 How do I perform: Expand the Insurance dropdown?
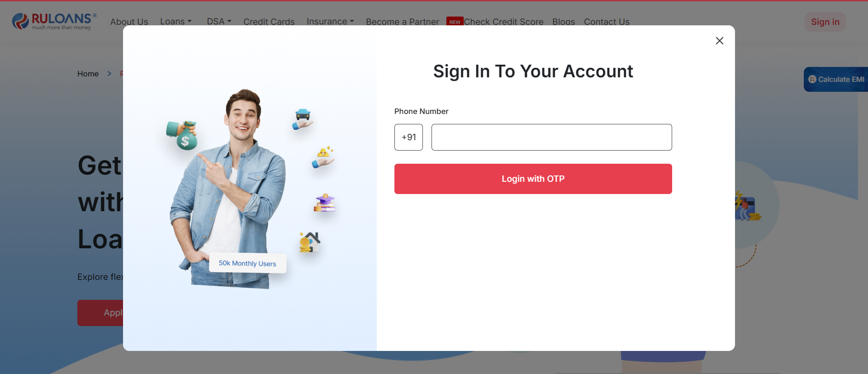[330, 22]
